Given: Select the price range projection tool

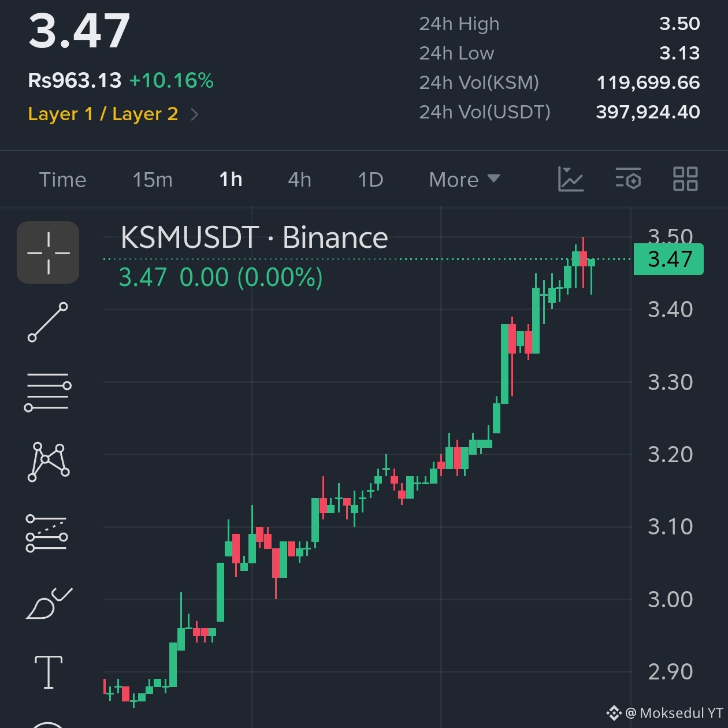Looking at the screenshot, I should coord(47,533).
